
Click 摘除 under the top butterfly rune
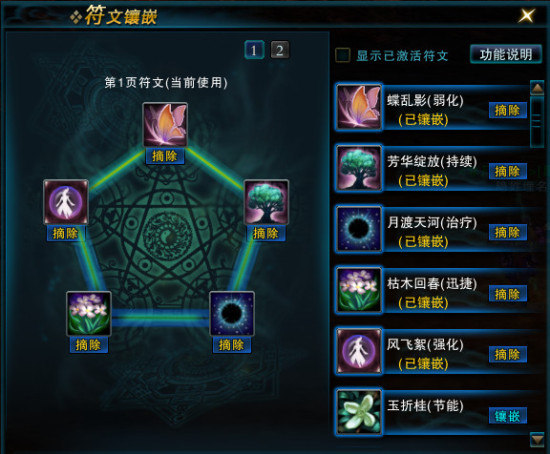coord(165,156)
